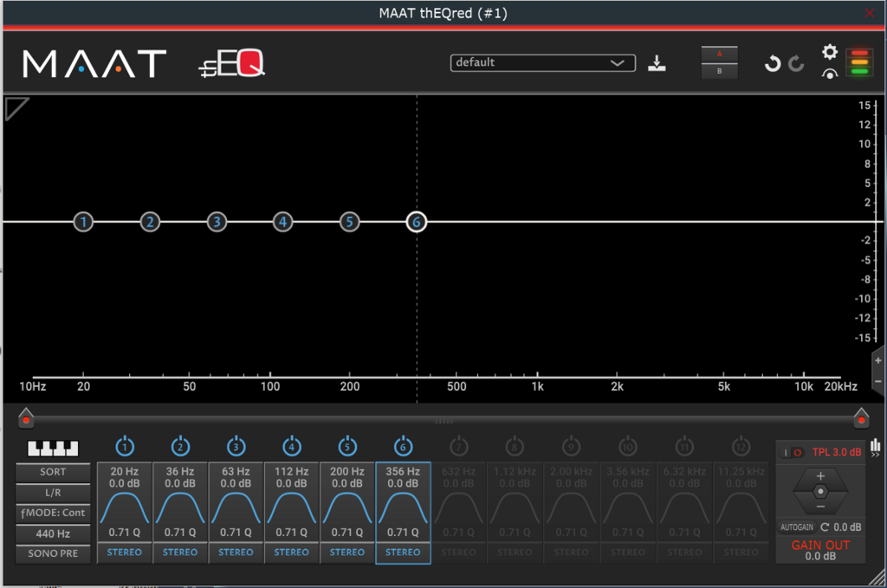
Task: Click the filter shape curve for the 200 Hz band
Action: (x=347, y=507)
